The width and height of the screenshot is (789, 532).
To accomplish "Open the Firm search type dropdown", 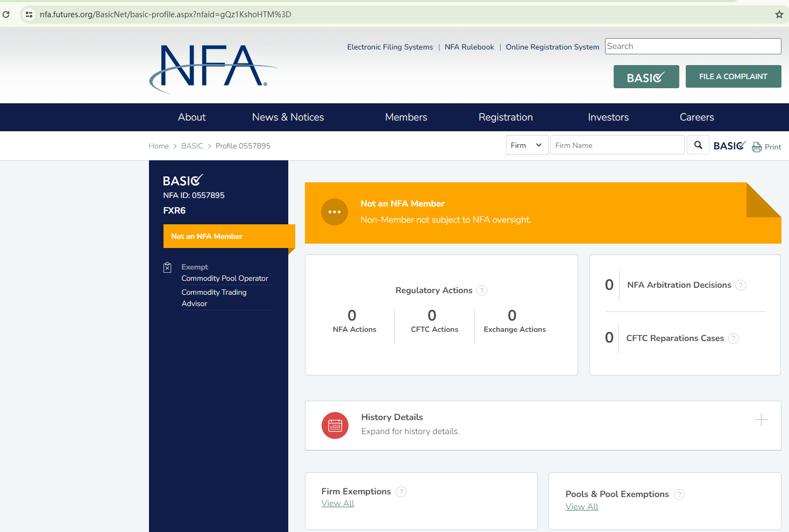I will coord(527,145).
